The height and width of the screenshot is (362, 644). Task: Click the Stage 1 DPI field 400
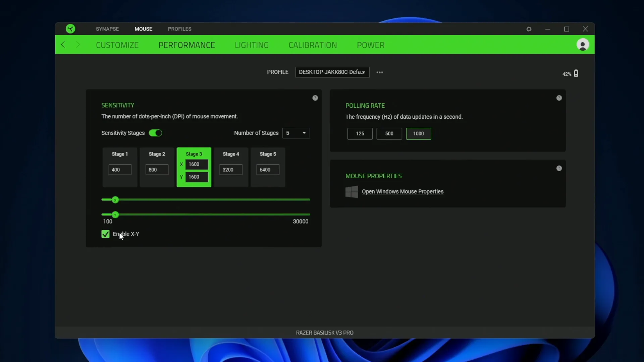[x=120, y=170]
